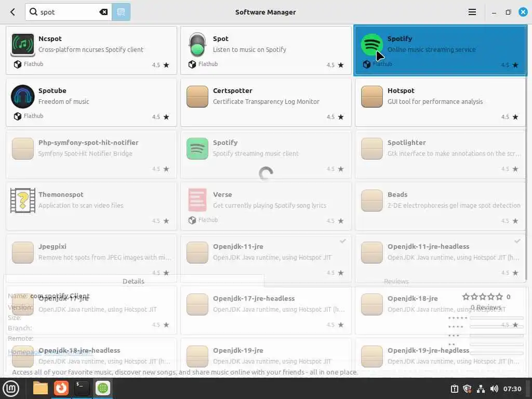The width and height of the screenshot is (532, 399).
Task: Open the Verse lyrics app icon
Action: (197, 201)
